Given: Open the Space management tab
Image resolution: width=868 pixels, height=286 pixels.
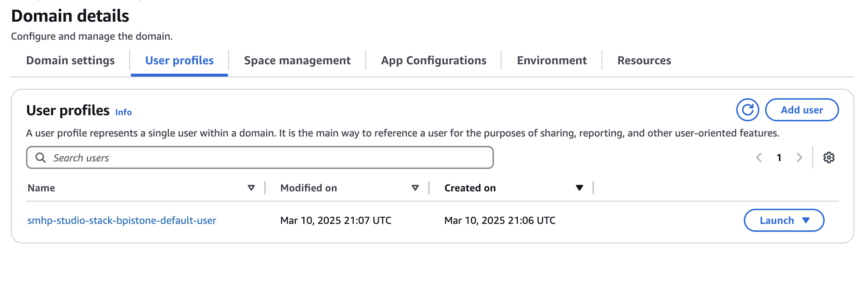Looking at the screenshot, I should 297,60.
